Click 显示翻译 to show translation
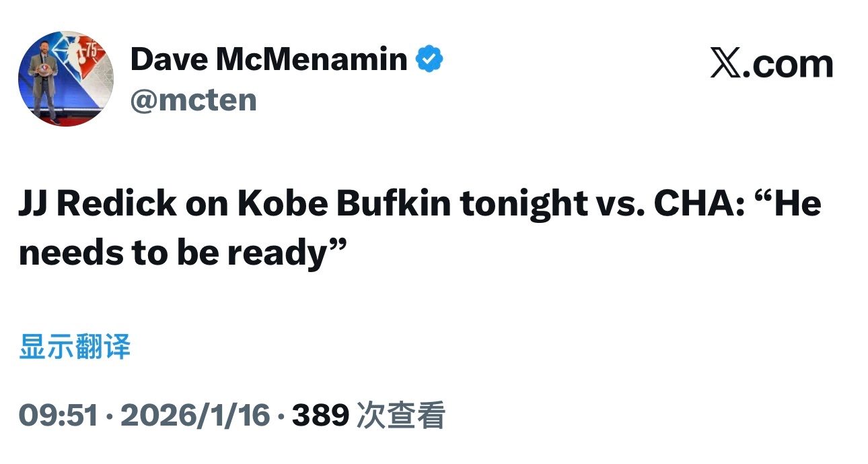The width and height of the screenshot is (868, 464). point(75,347)
